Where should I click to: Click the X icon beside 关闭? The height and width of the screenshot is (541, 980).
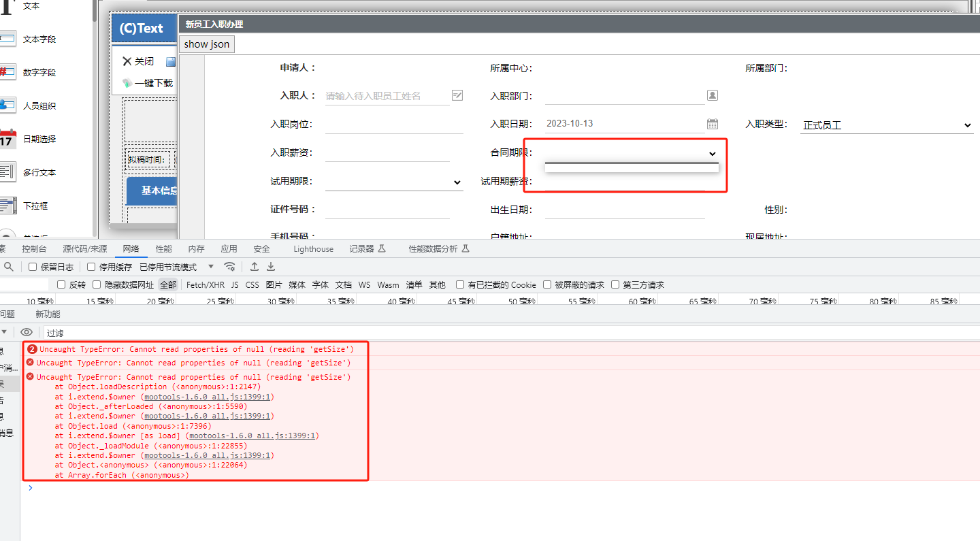(x=127, y=61)
